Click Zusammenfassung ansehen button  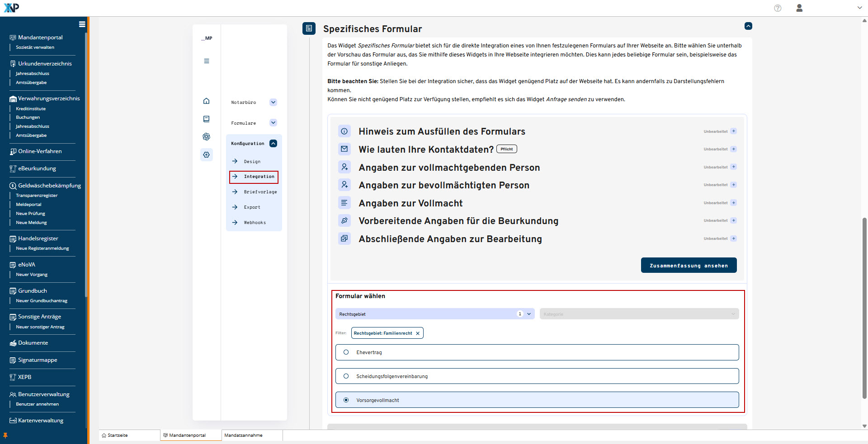pyautogui.click(x=689, y=266)
